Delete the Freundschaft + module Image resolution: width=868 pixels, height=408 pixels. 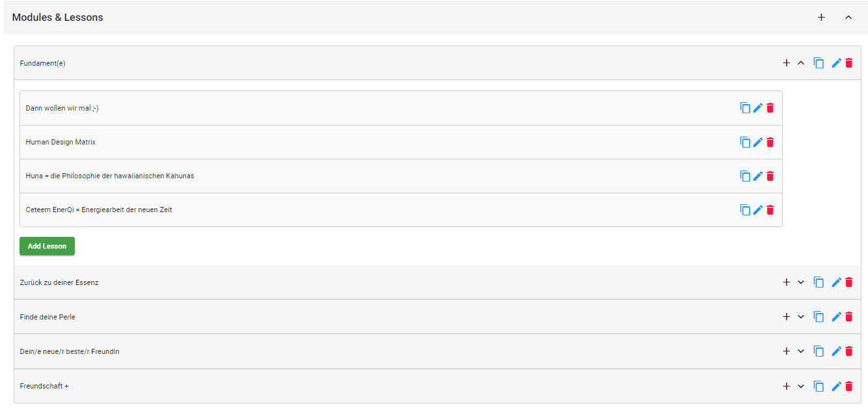click(x=848, y=386)
